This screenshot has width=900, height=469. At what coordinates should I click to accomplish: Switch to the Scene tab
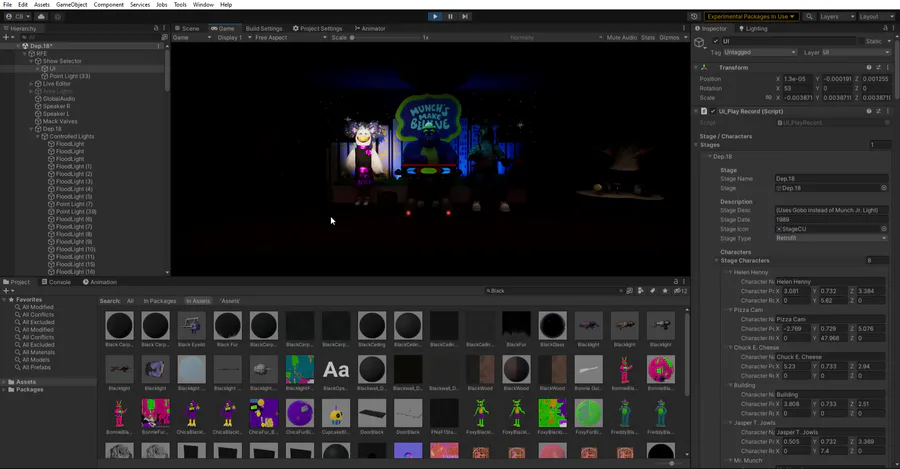point(187,28)
